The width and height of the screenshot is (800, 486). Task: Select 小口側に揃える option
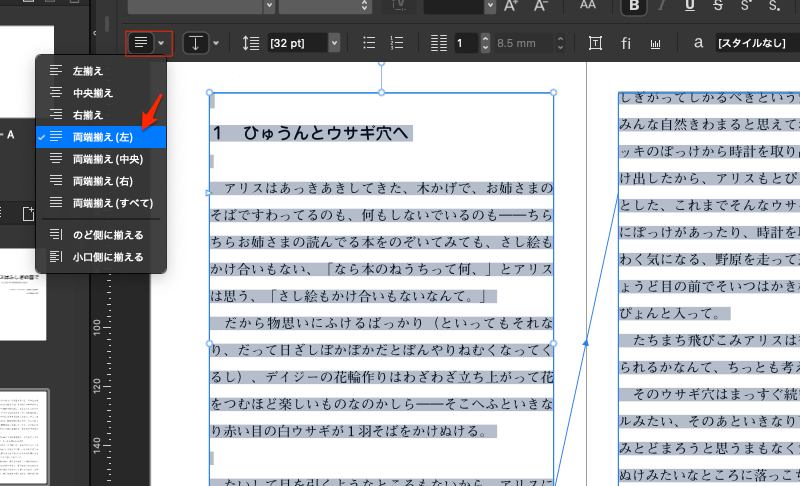(x=108, y=257)
